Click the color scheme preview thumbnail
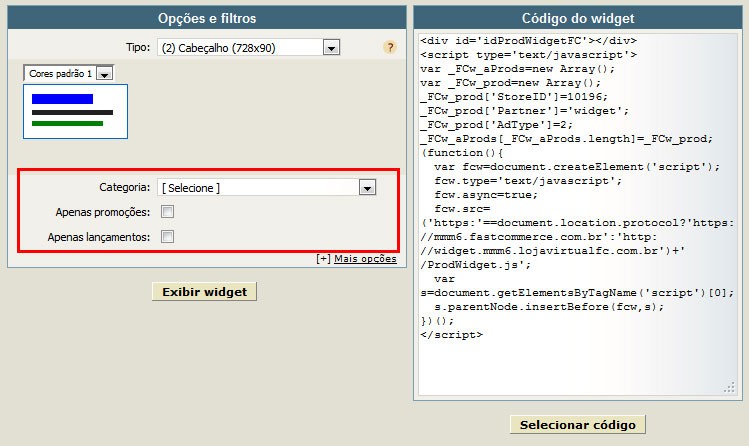 tap(75, 111)
